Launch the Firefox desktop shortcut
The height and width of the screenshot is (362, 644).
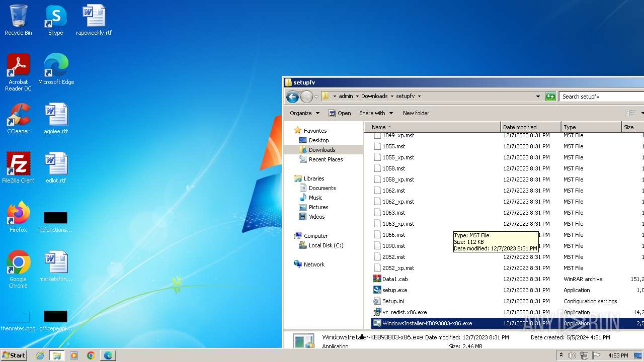(18, 217)
